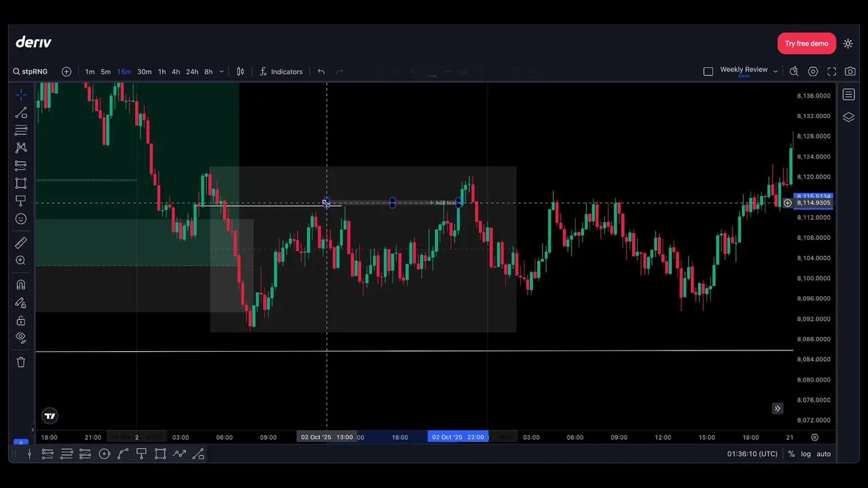
Task: Toggle lock all drawings
Action: pos(21,321)
